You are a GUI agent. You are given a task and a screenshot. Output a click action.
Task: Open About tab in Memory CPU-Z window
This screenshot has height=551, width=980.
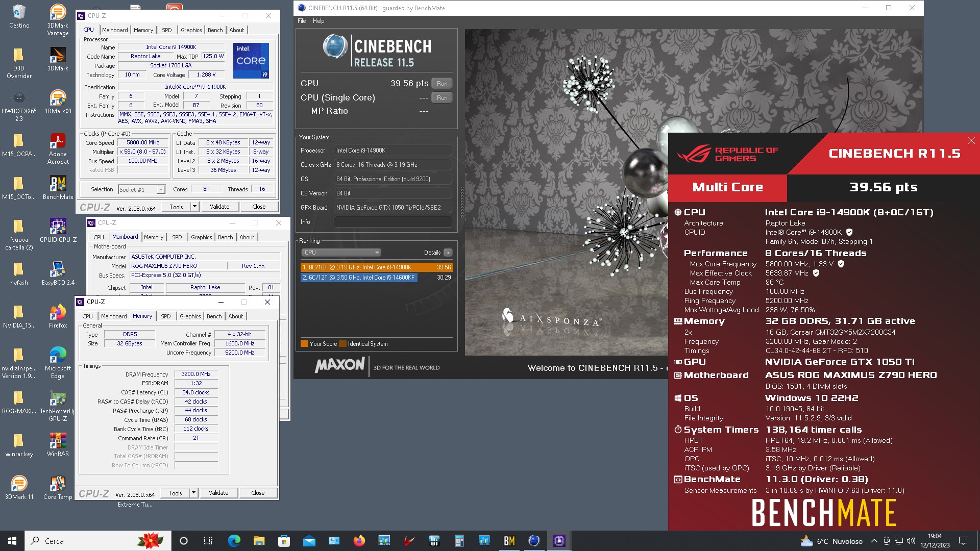[x=236, y=316]
